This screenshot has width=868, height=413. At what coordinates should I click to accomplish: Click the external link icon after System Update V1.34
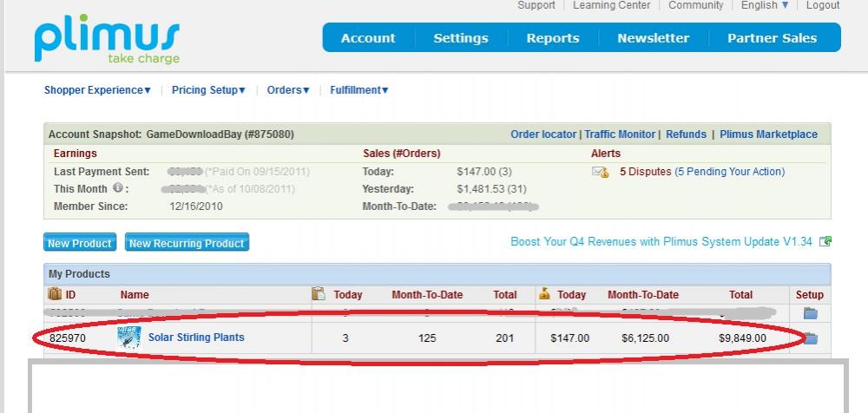coord(825,241)
